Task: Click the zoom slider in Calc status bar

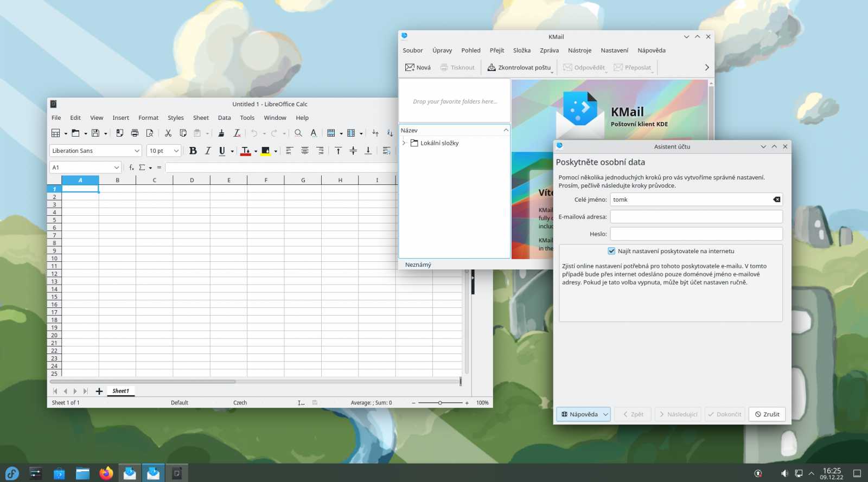Action: pyautogui.click(x=440, y=403)
